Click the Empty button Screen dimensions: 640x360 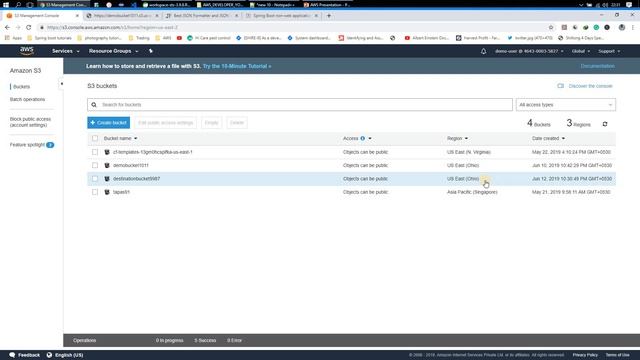pos(211,123)
